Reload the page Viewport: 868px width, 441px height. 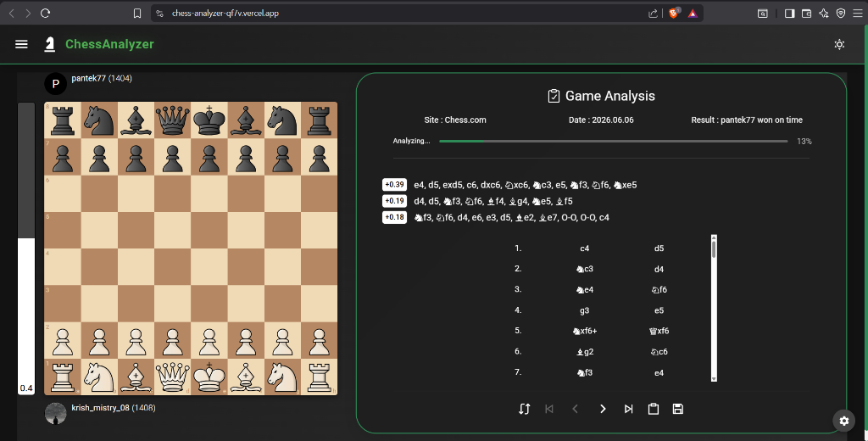(46, 14)
